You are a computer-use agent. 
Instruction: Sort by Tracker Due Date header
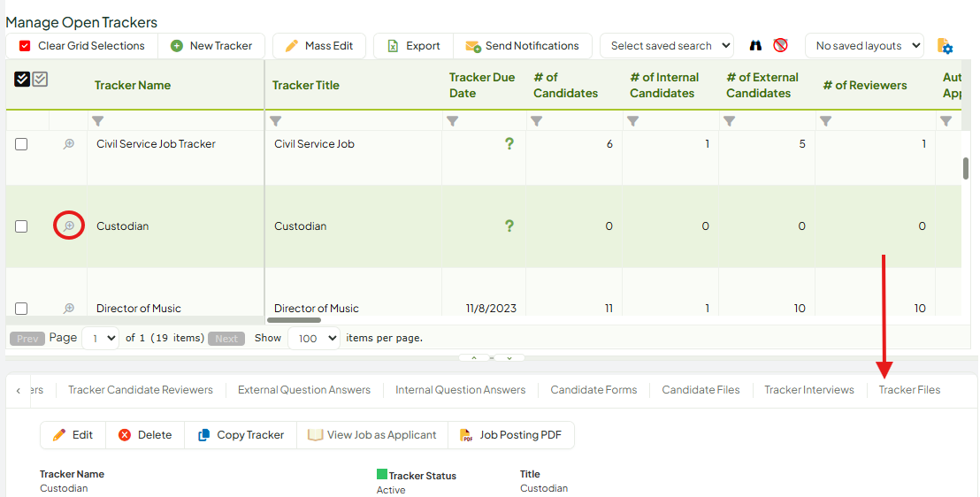[x=482, y=86]
